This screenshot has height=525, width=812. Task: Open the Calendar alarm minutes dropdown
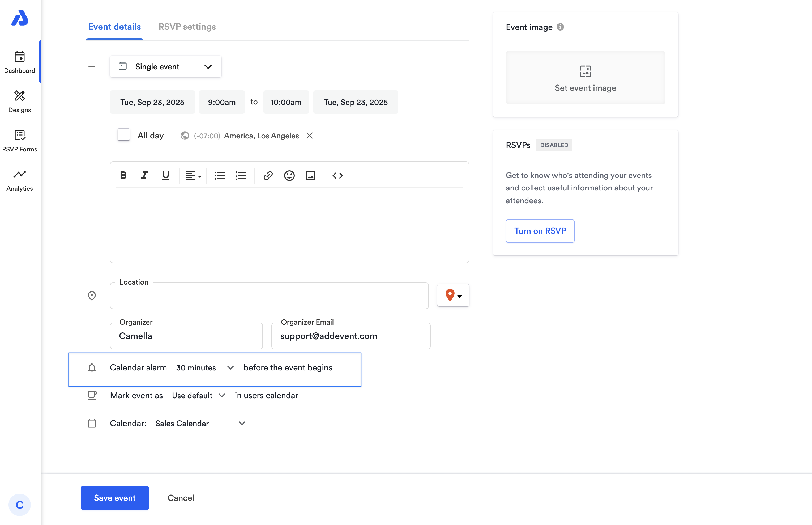[x=204, y=367]
